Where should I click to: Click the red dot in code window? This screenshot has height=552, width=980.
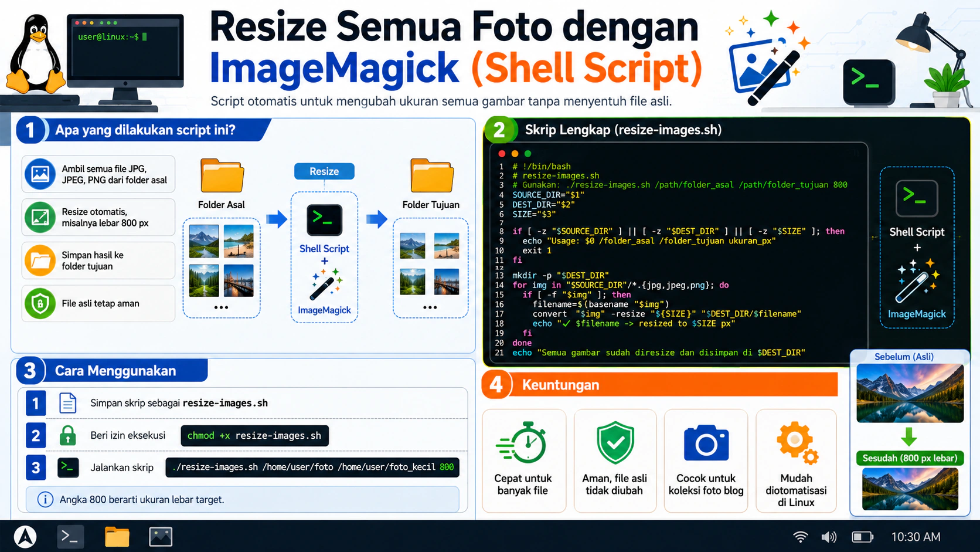(x=502, y=154)
